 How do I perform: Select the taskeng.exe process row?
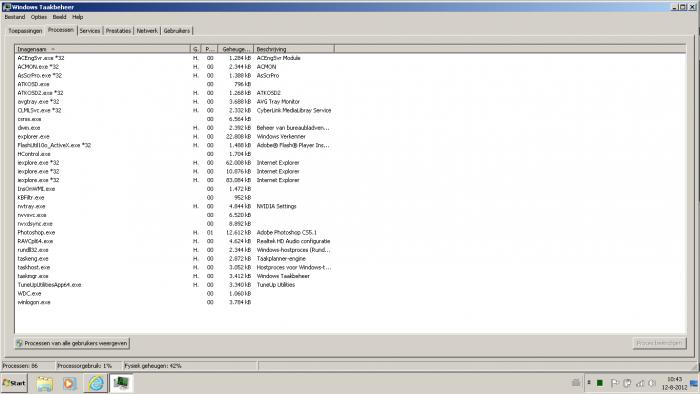pyautogui.click(x=175, y=259)
